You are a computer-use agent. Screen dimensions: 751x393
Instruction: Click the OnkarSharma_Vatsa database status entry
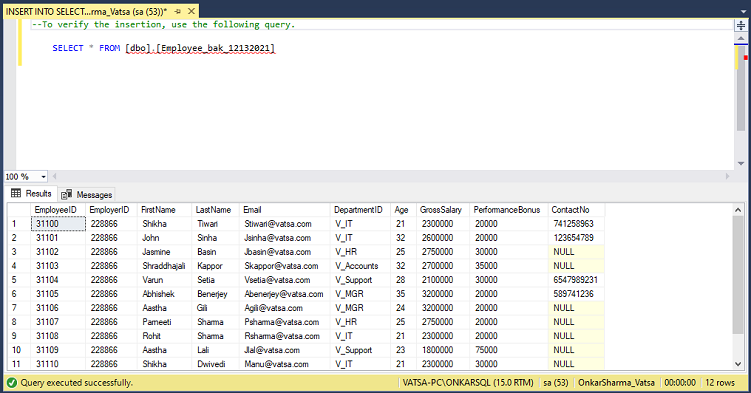click(616, 382)
